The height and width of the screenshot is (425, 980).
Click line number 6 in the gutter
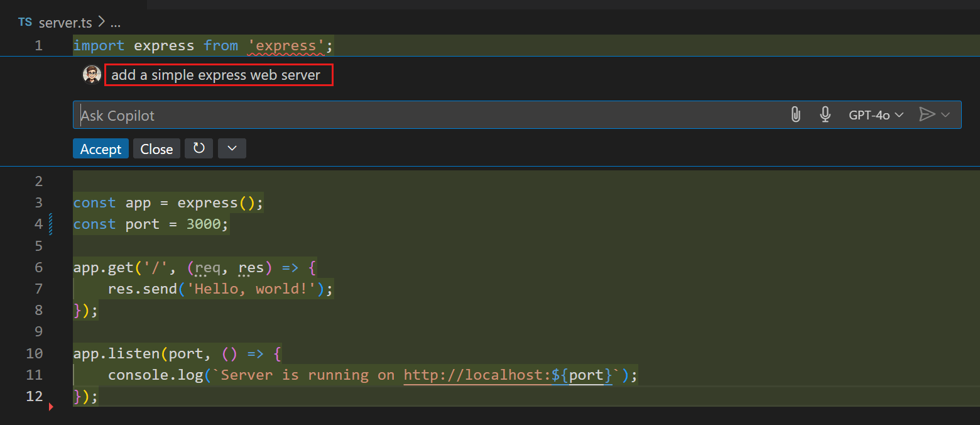pos(38,267)
